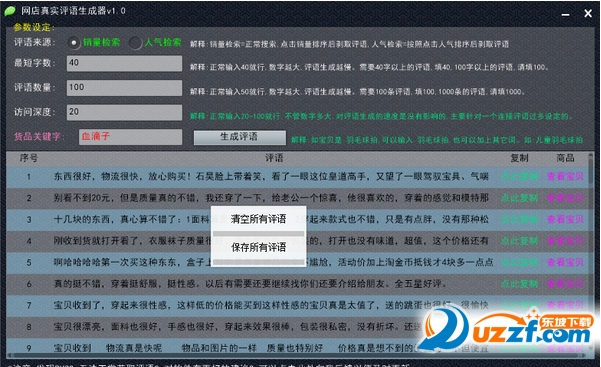Click the 序号 column header
This screenshot has width=601, height=367.
pyautogui.click(x=29, y=158)
